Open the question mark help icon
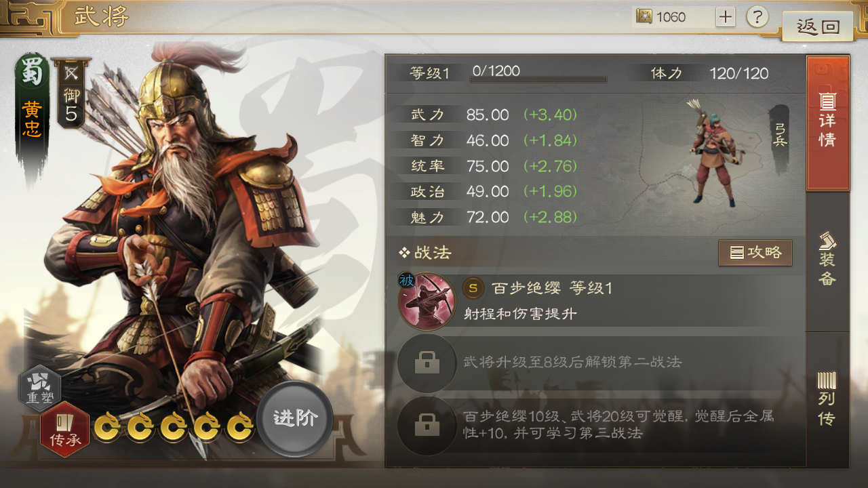868x488 pixels. (757, 16)
